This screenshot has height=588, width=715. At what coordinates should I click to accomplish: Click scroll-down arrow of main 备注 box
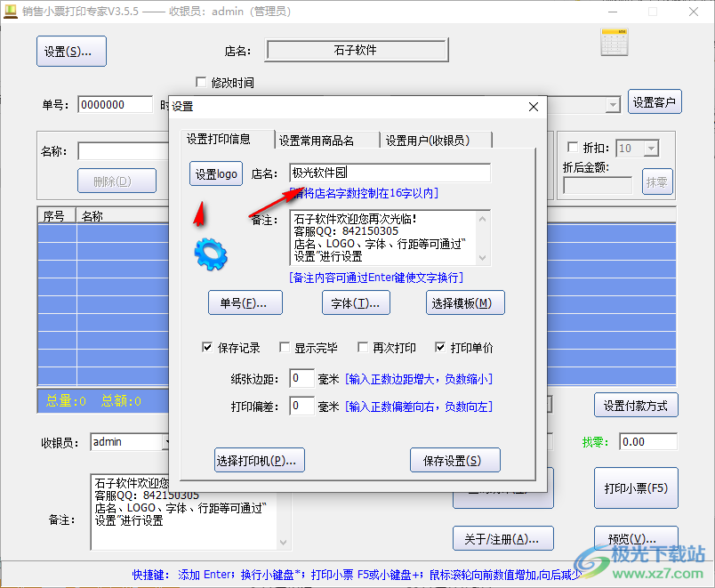[283, 543]
